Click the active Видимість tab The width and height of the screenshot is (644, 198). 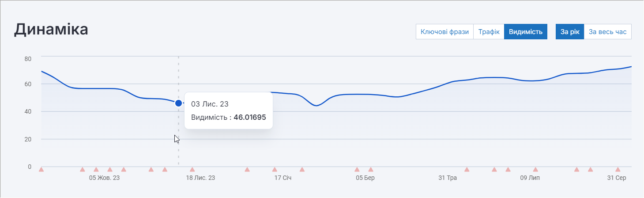click(525, 32)
